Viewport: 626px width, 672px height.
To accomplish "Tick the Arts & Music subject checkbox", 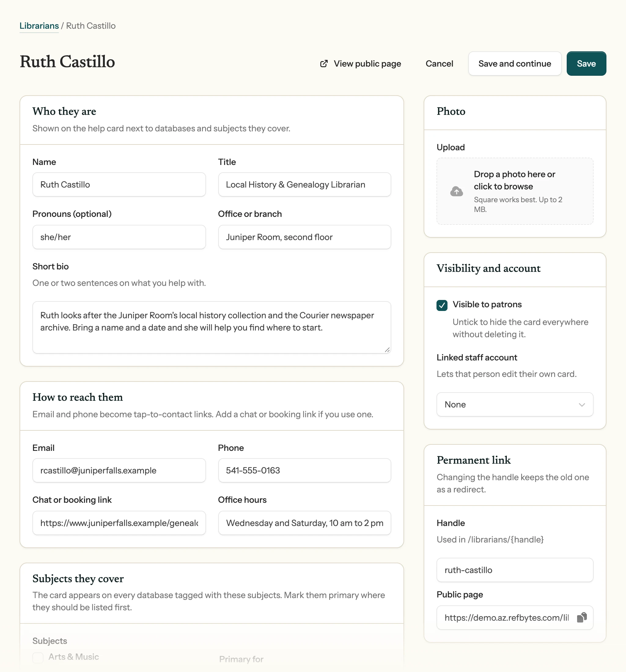I will (38, 657).
